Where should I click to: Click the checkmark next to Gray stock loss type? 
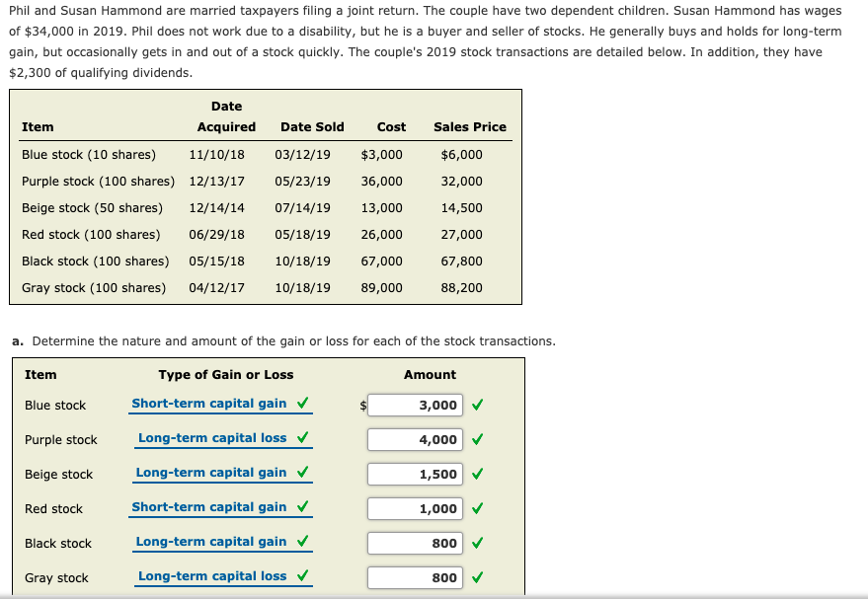coord(302,575)
